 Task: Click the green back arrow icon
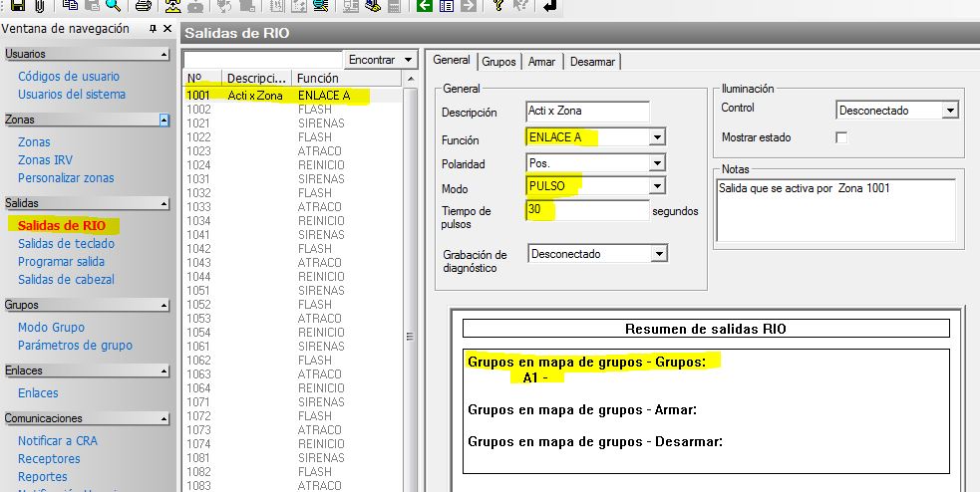tap(425, 6)
